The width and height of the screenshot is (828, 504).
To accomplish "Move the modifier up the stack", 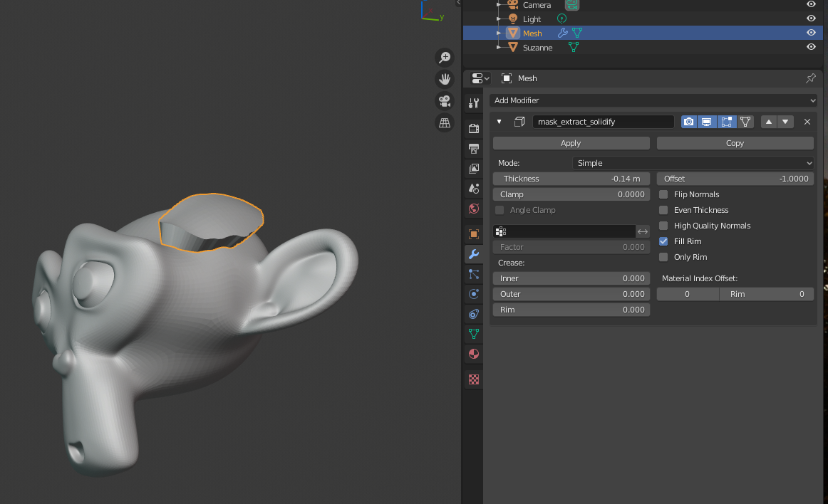I will pyautogui.click(x=769, y=122).
